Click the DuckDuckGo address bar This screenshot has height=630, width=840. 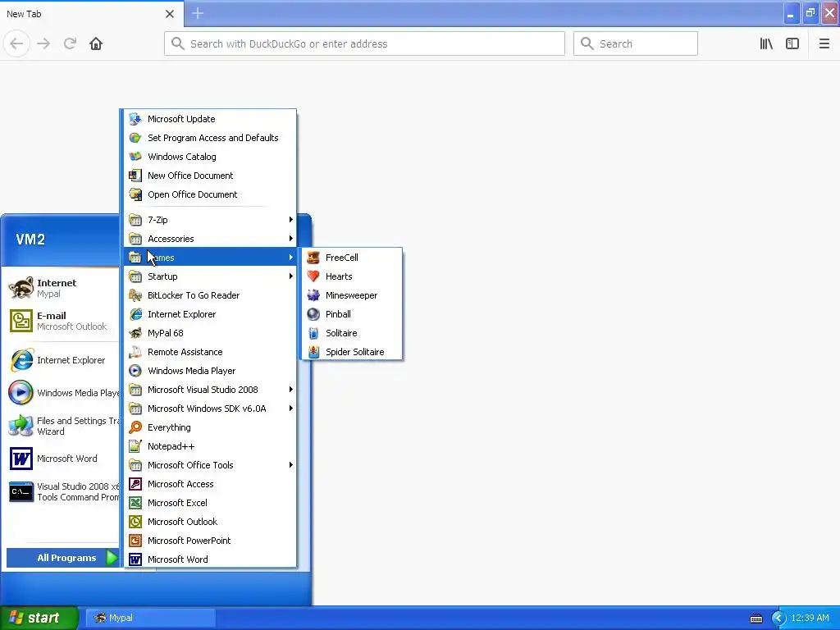(364, 43)
